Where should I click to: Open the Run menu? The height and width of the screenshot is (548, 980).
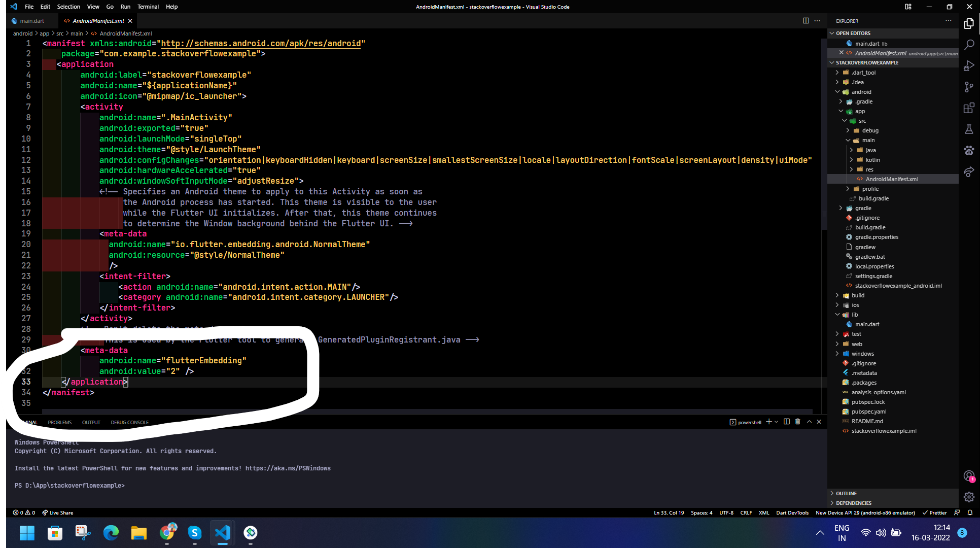point(125,7)
